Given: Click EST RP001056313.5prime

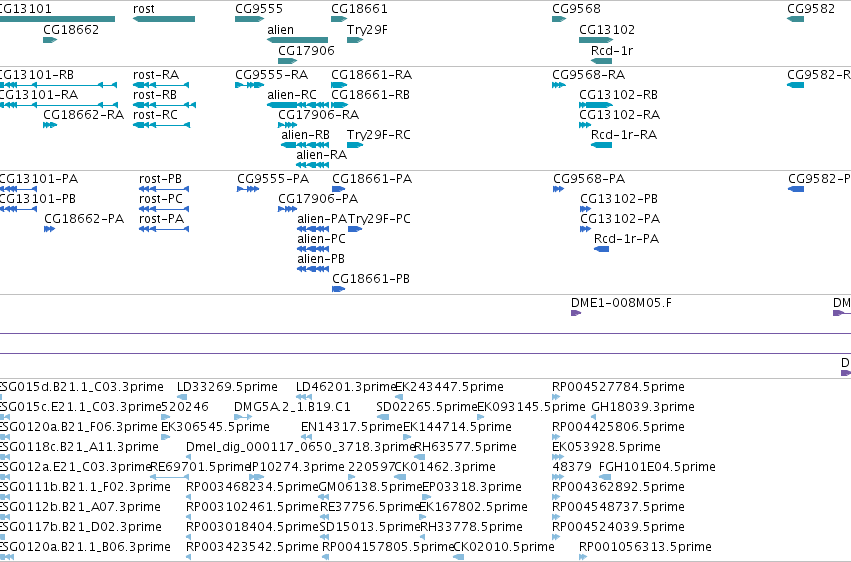Looking at the screenshot, I should pyautogui.click(x=583, y=557).
